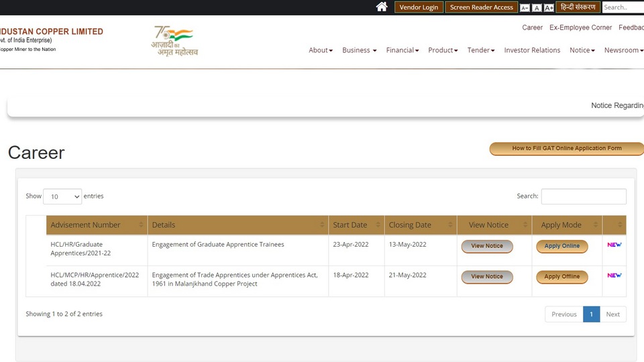Sort the last unnamed column arrows
This screenshot has height=362, width=644.
[x=620, y=225]
